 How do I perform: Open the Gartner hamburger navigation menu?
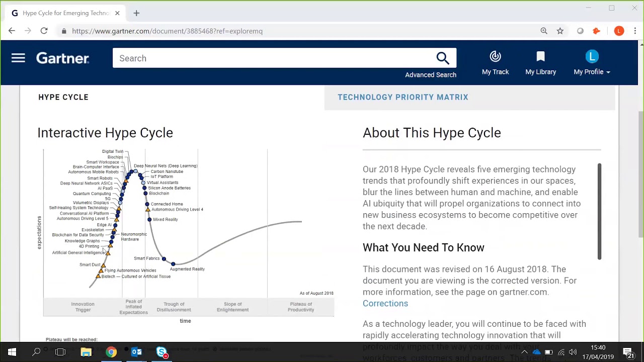[x=18, y=58]
